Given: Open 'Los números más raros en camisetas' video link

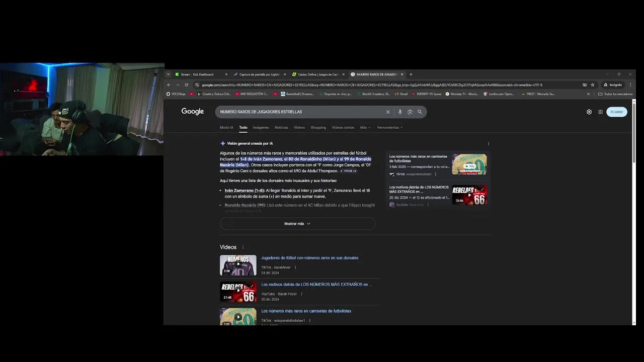Looking at the screenshot, I should pyautogui.click(x=306, y=311).
